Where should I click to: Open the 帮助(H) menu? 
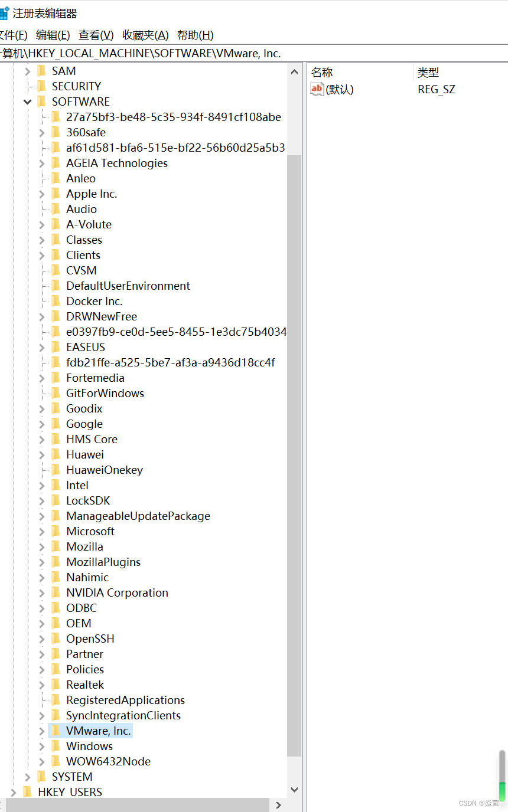coord(196,35)
